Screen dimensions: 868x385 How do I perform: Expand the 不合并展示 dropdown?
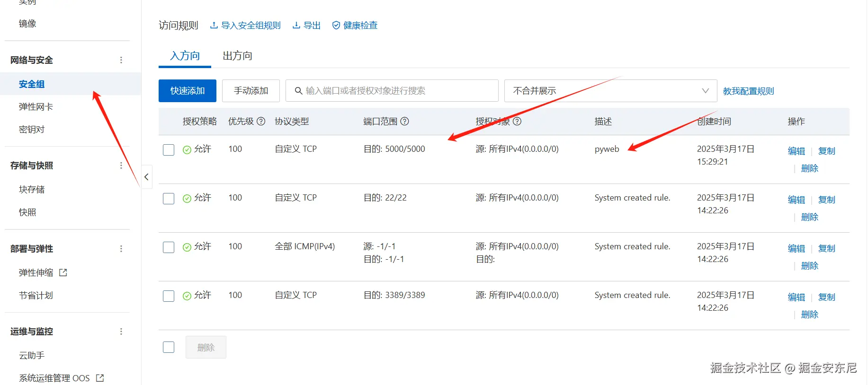[611, 91]
